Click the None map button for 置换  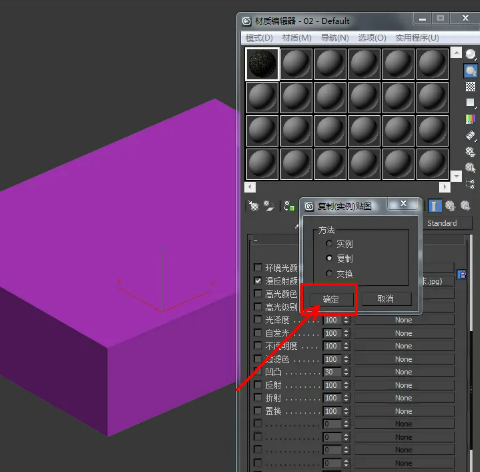404,411
